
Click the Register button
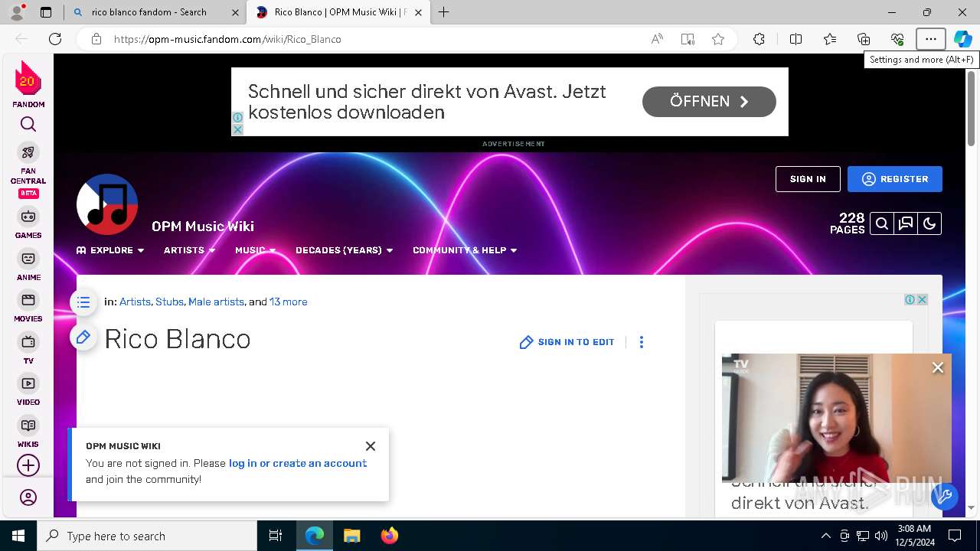tap(895, 179)
